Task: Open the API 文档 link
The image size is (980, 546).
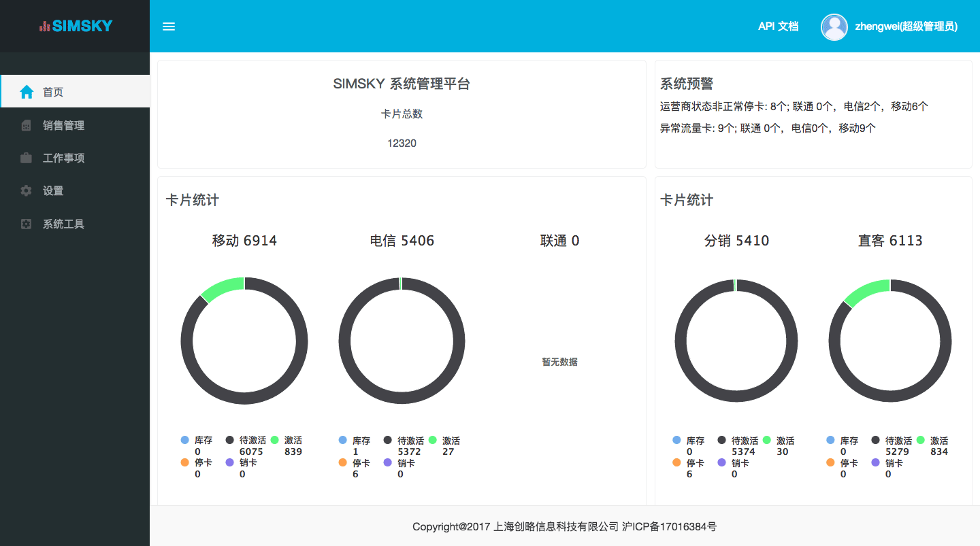Action: click(x=778, y=27)
